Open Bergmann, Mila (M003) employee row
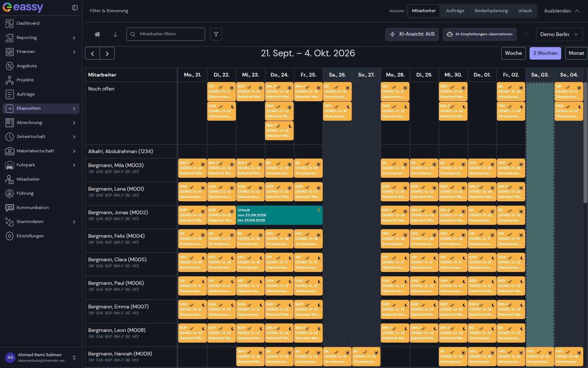 [131, 170]
